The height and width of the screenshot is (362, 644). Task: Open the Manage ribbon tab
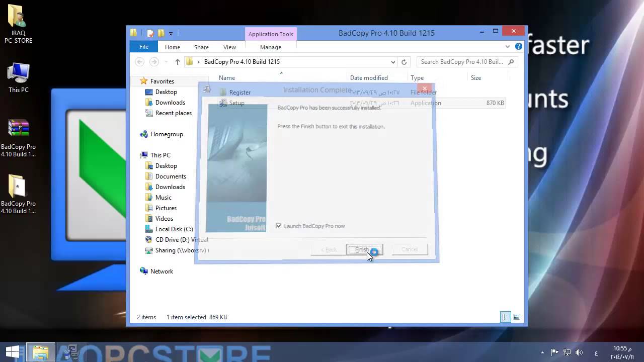click(271, 47)
